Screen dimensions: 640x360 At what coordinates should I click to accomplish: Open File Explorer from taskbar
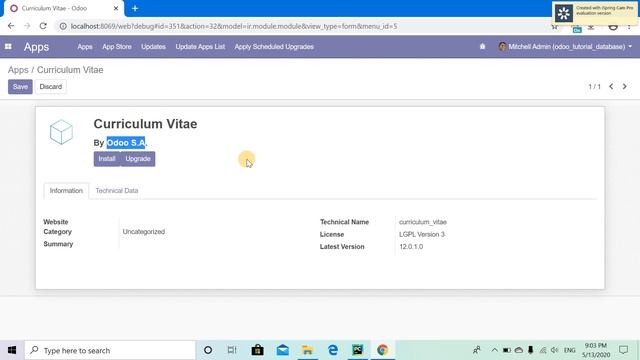[307, 350]
